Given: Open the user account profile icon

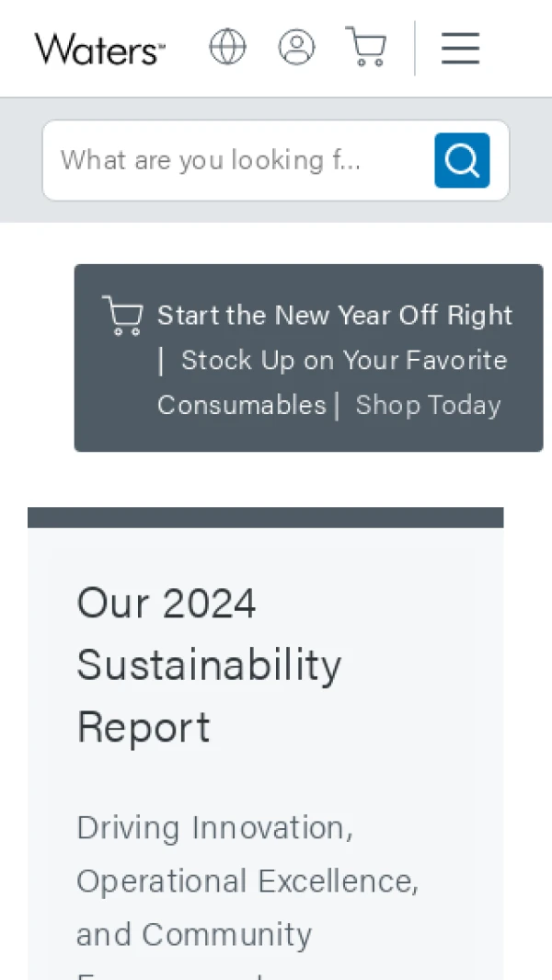Looking at the screenshot, I should point(296,47).
